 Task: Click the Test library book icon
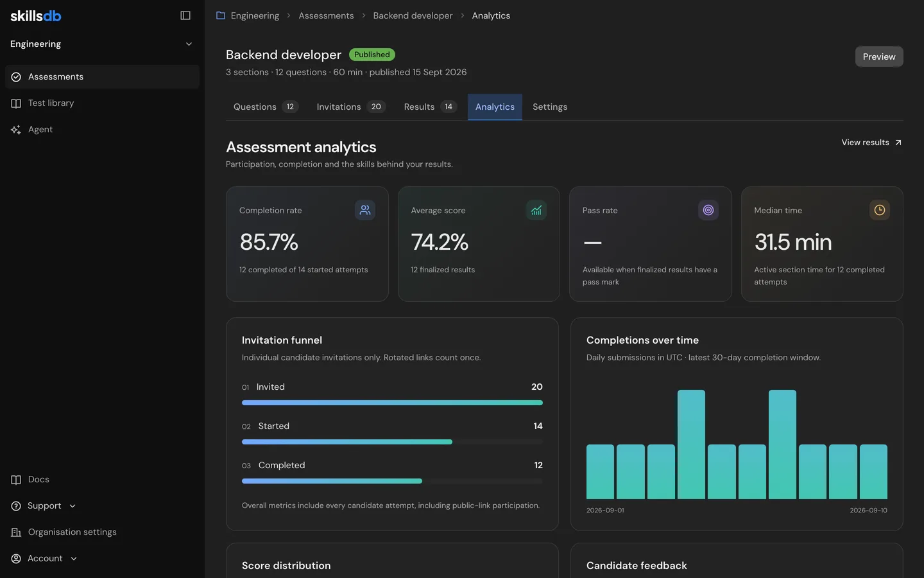[x=16, y=103]
